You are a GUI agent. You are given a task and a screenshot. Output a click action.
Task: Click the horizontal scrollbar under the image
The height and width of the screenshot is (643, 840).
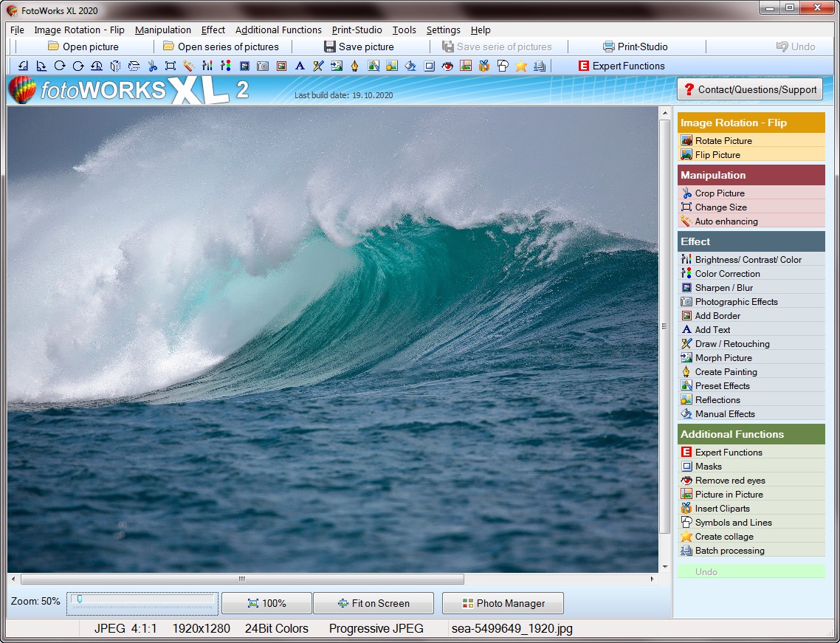click(x=242, y=580)
